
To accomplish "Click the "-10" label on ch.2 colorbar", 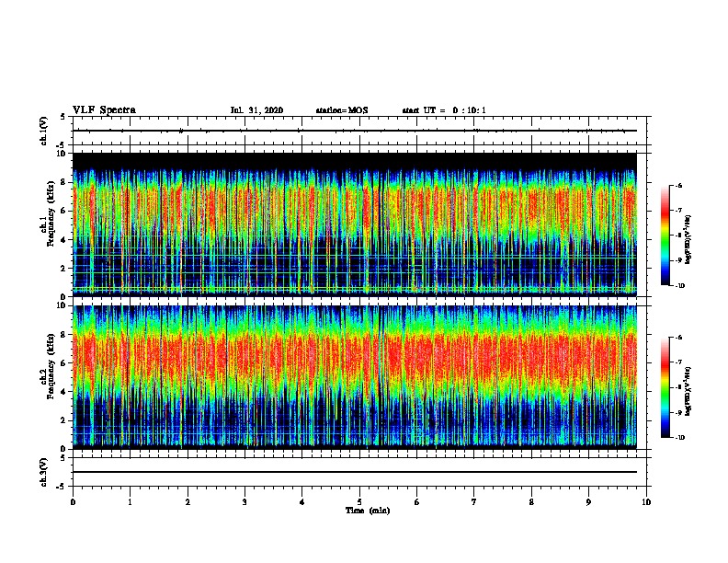I will tap(679, 438).
